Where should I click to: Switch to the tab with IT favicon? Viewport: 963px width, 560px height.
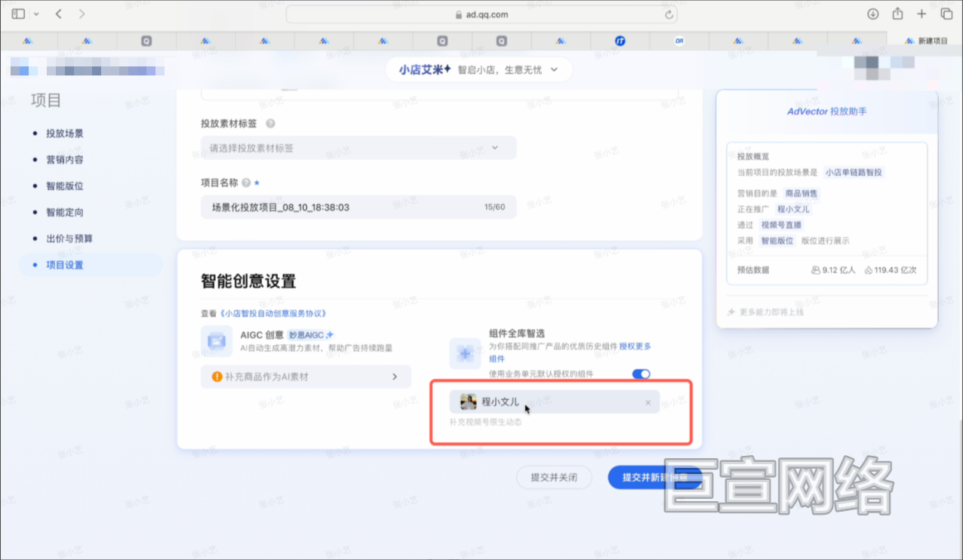(x=620, y=41)
